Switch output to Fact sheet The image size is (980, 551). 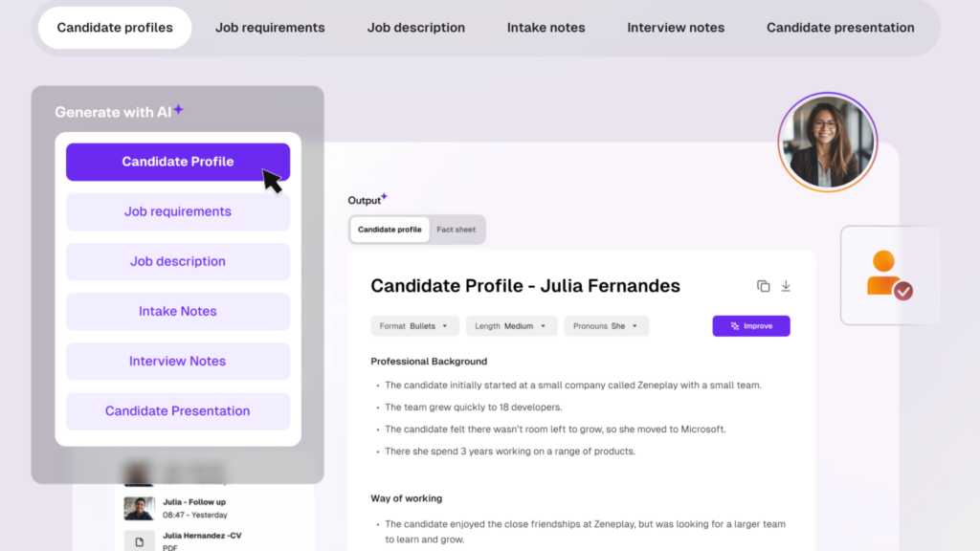coord(457,230)
